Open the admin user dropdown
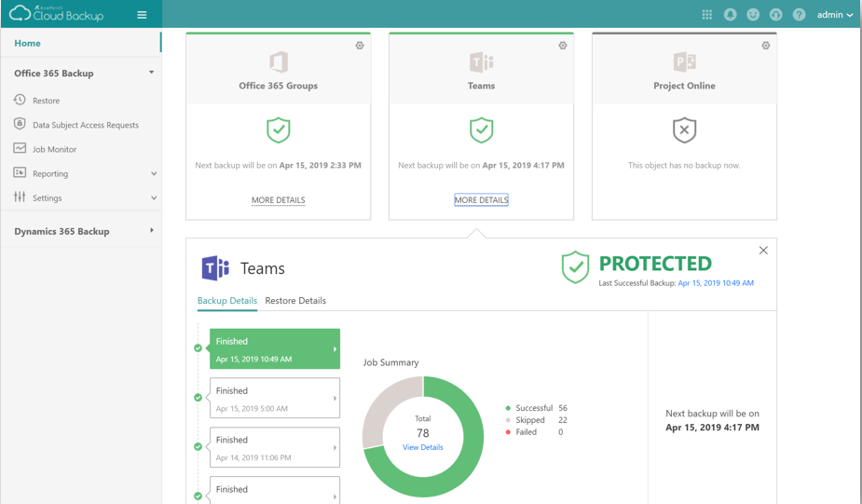 click(x=835, y=15)
